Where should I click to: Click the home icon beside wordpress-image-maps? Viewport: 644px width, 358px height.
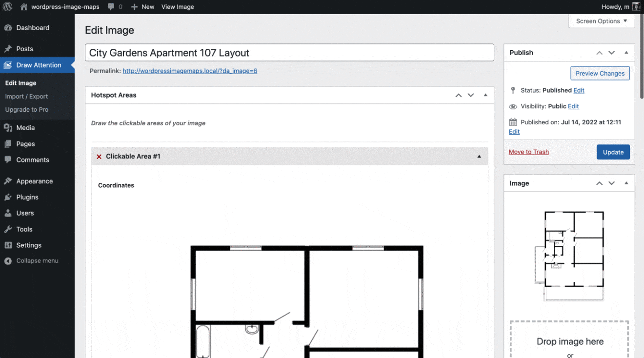[x=24, y=7]
